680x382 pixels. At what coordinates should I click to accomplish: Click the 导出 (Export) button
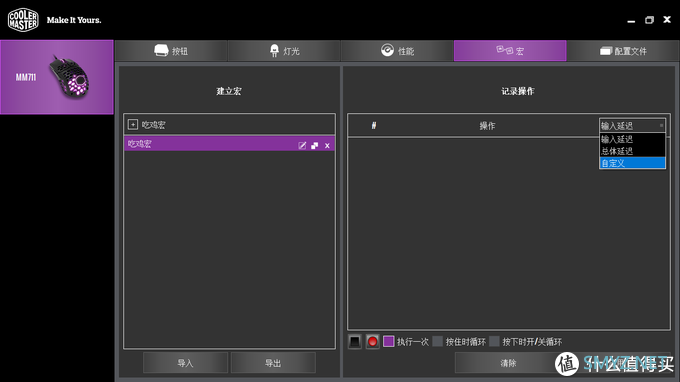273,363
